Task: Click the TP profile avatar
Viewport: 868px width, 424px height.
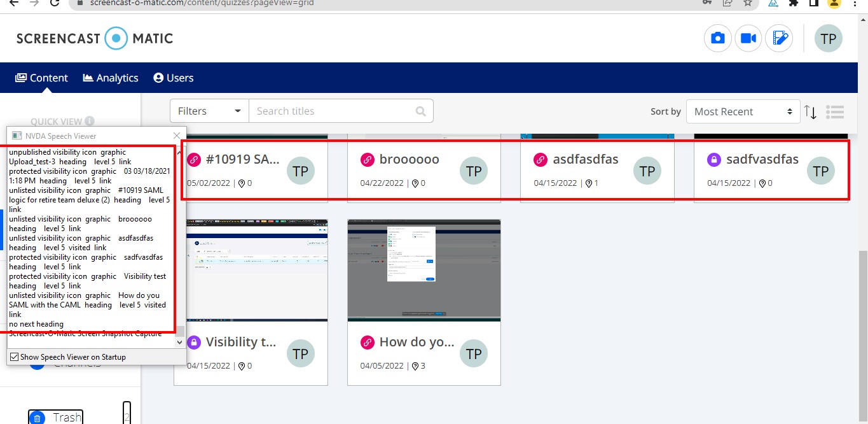Action: [828, 38]
